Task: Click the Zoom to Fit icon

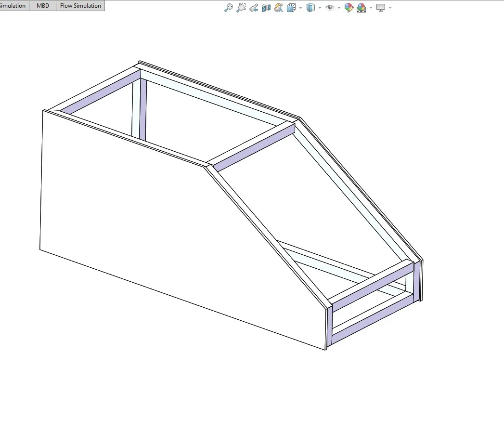Action: 229,8
